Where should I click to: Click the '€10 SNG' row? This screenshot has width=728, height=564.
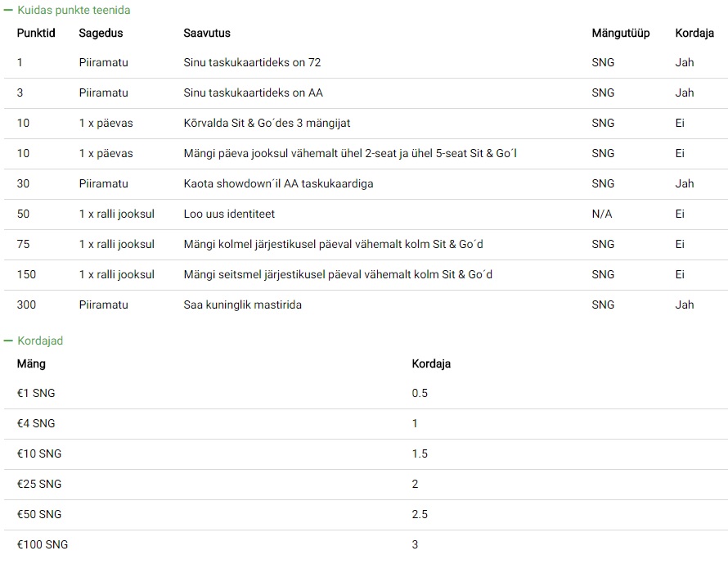[366, 453]
